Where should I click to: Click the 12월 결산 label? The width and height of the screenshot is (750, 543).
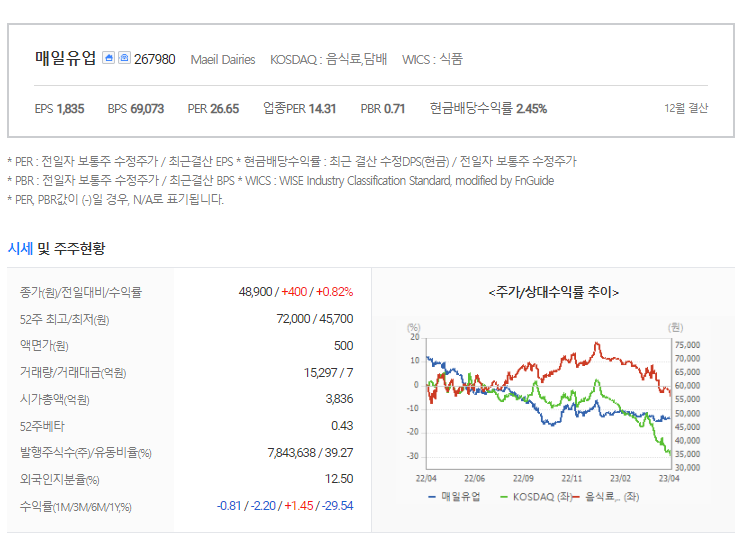click(x=686, y=109)
